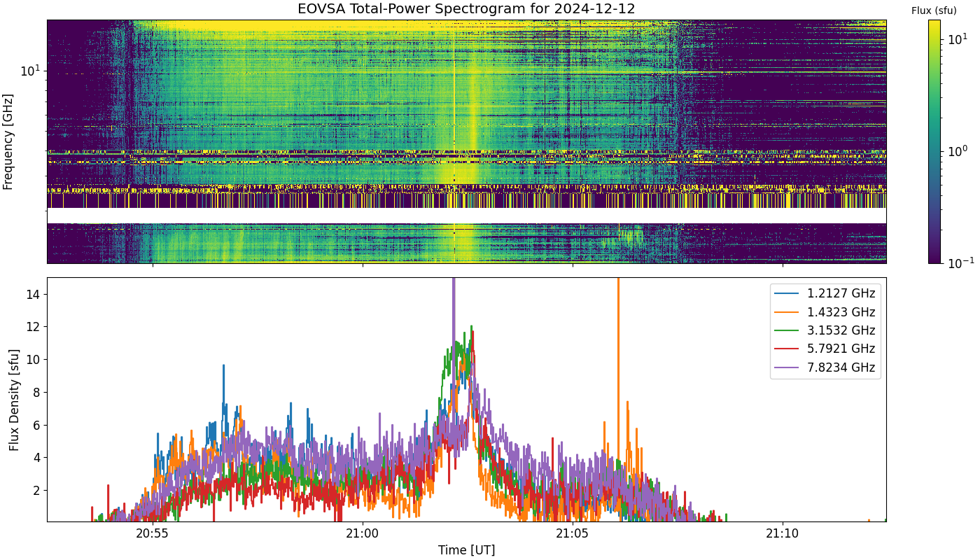Image resolution: width=980 pixels, height=560 pixels.
Task: Select the 3.1532 GHz legend entry
Action: coord(825,330)
